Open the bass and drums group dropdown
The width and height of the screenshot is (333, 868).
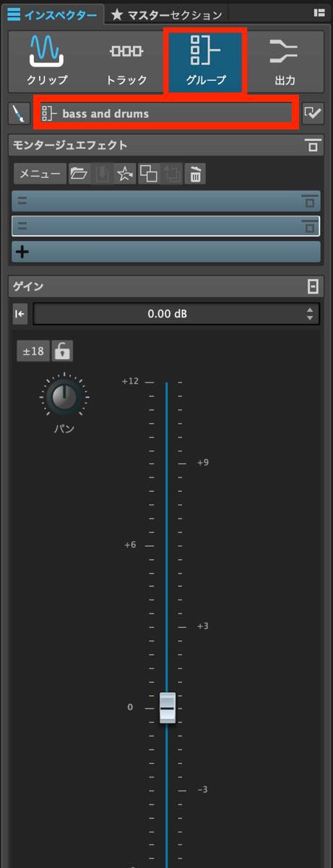(165, 114)
